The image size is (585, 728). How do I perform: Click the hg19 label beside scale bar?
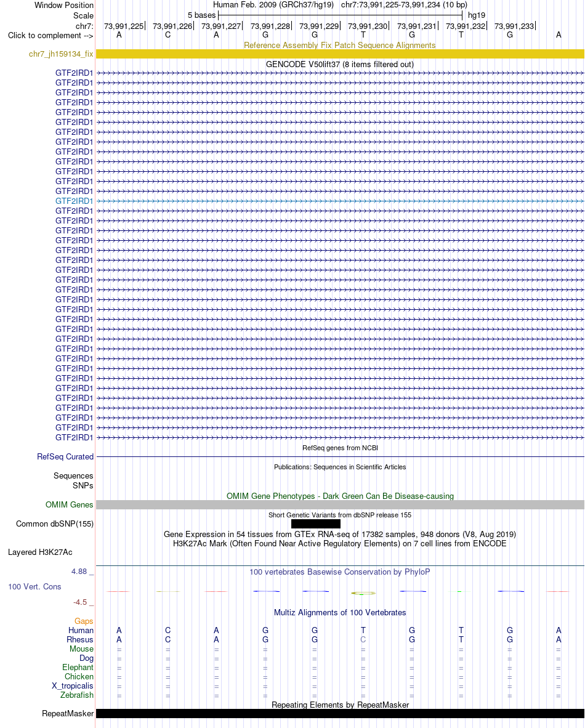point(477,15)
